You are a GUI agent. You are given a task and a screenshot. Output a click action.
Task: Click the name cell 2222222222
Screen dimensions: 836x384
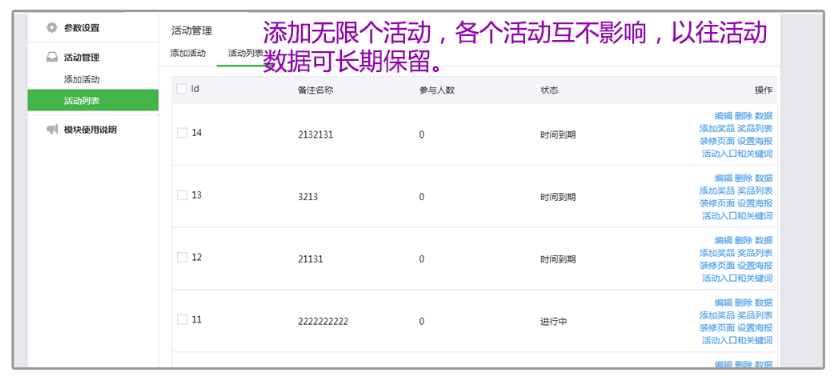click(323, 322)
